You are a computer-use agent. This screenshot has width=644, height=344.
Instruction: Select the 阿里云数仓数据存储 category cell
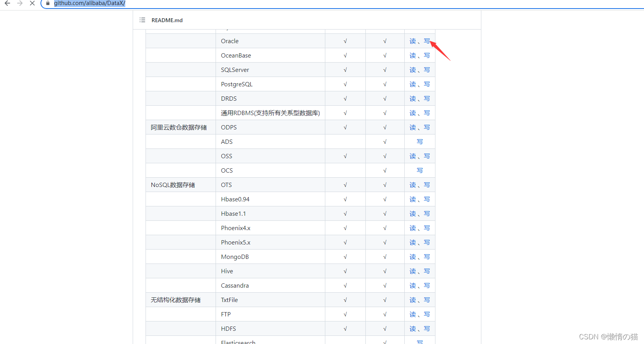181,127
